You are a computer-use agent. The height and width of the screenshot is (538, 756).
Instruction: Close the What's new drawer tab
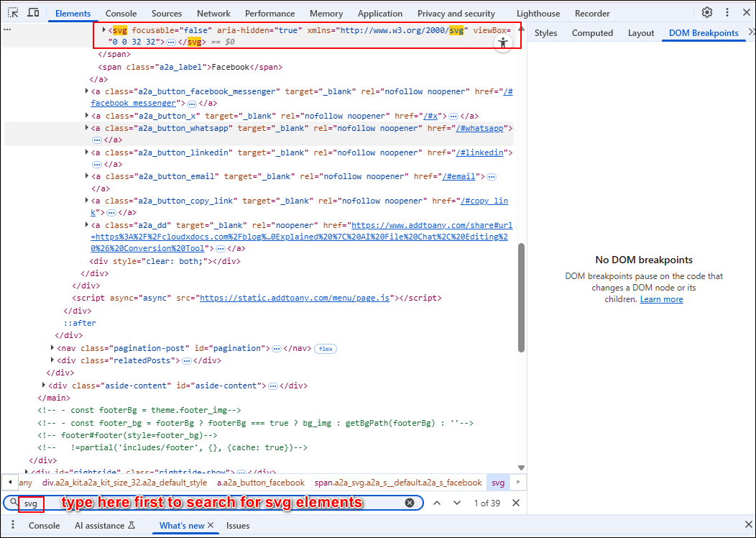[x=211, y=526]
